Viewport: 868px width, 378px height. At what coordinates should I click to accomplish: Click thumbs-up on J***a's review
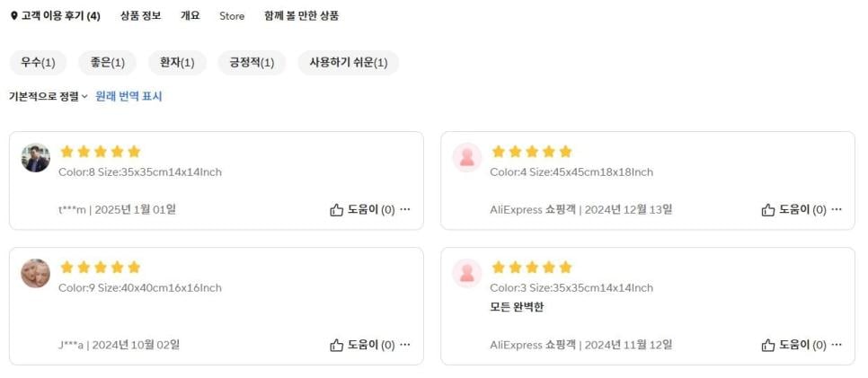click(x=337, y=345)
